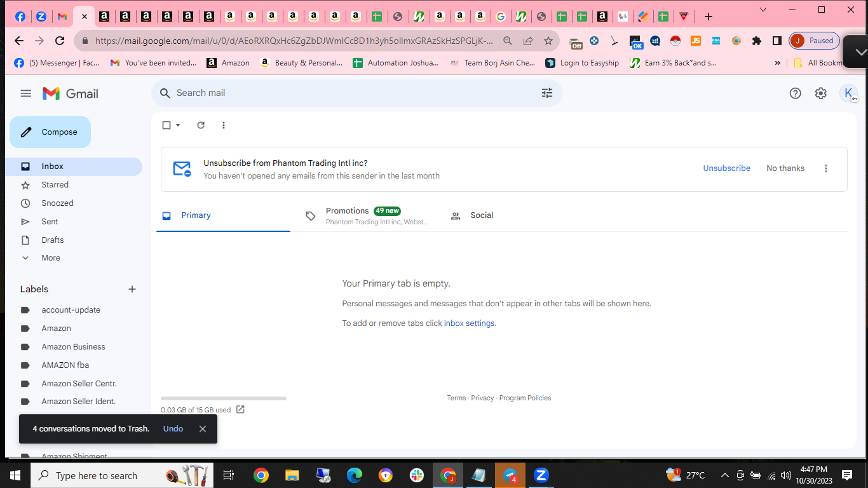
Task: Tick the select-all checkbox above the inbox
Action: 166,125
